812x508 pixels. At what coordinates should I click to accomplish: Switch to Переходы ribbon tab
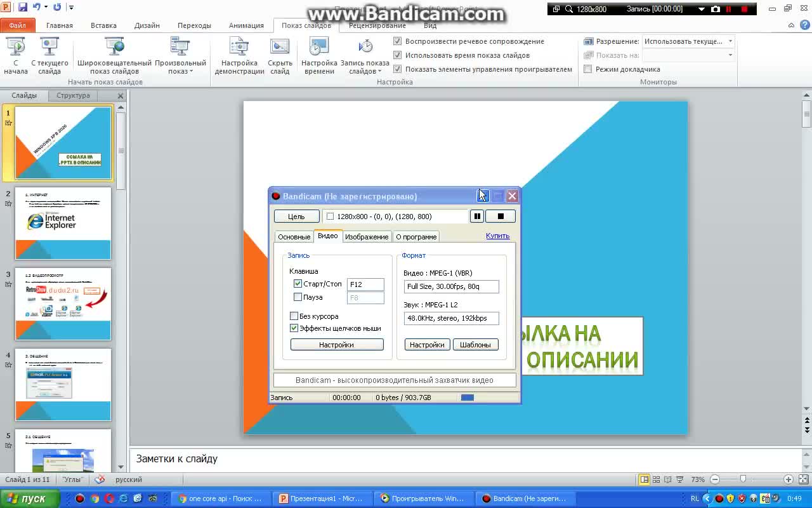pyautogui.click(x=194, y=25)
